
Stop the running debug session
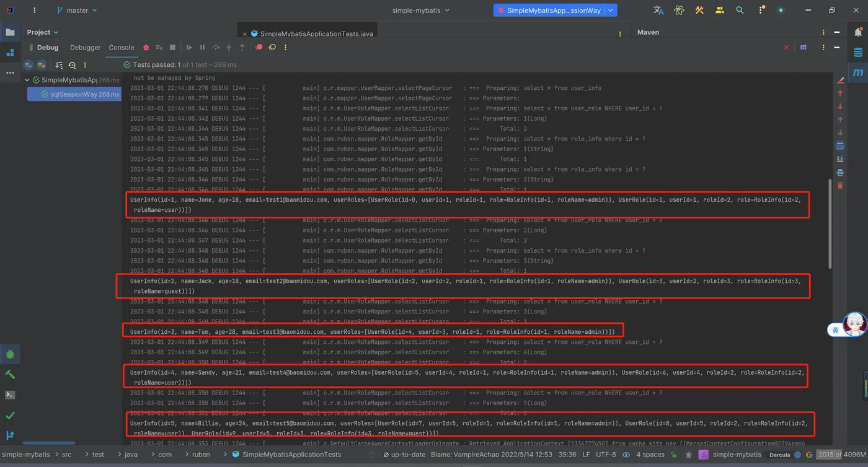coord(172,47)
